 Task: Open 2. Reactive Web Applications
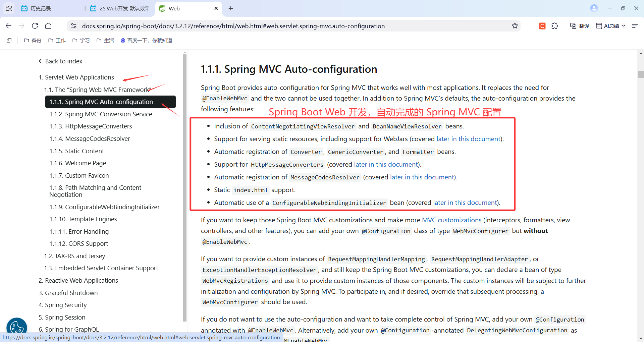point(78,280)
